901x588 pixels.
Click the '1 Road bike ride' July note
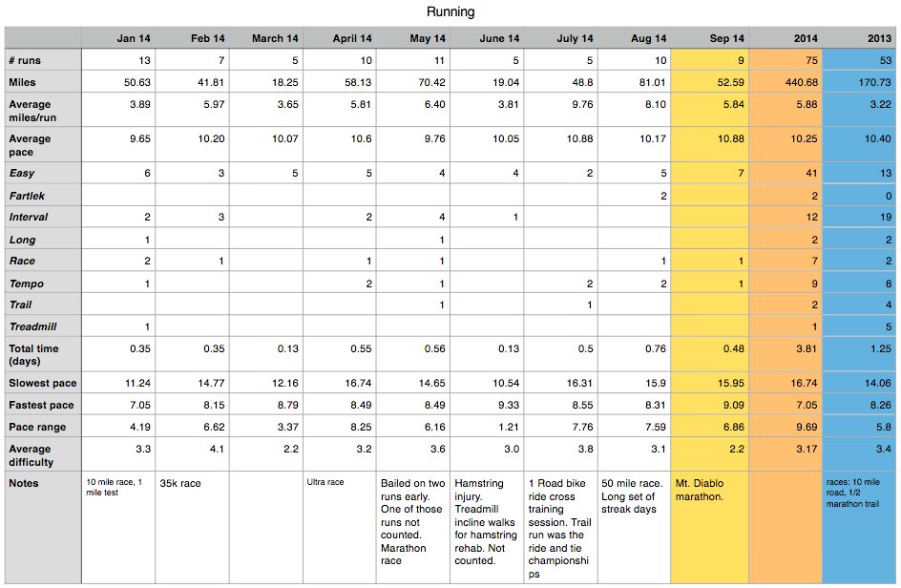coord(559,529)
